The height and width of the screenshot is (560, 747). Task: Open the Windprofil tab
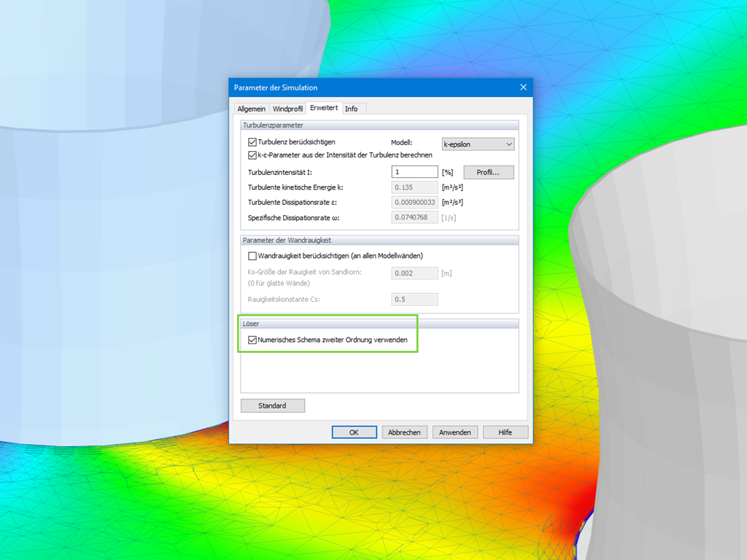(287, 108)
